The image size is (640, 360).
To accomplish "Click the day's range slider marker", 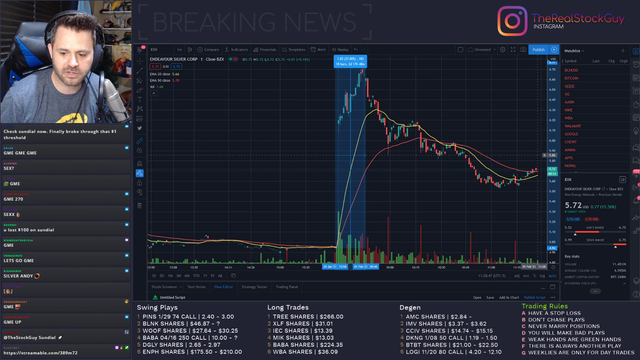I will pos(576,235).
